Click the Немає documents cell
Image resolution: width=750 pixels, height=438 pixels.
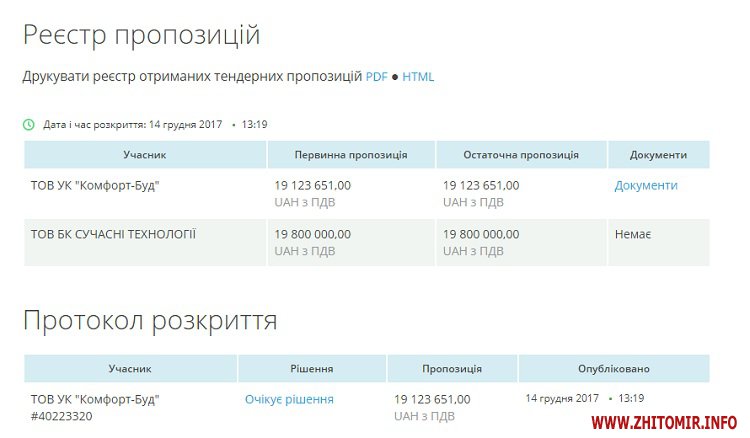pos(633,234)
